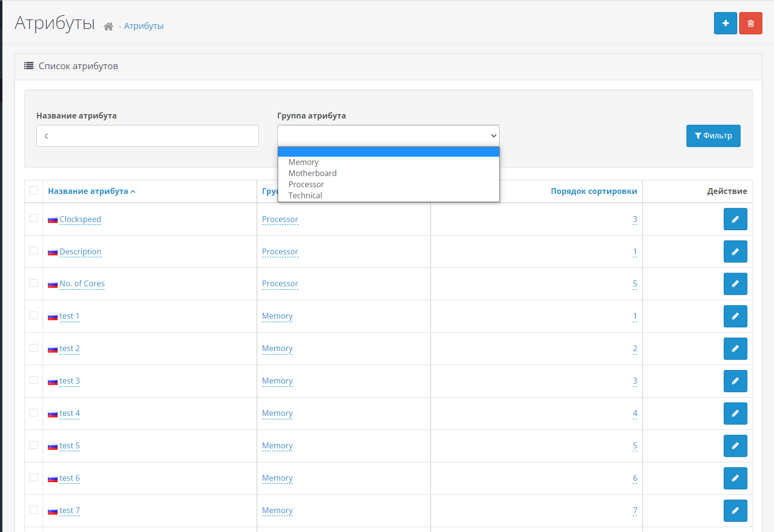This screenshot has height=532, width=774.
Task: Edit the Description attribute with pencil button
Action: click(735, 251)
